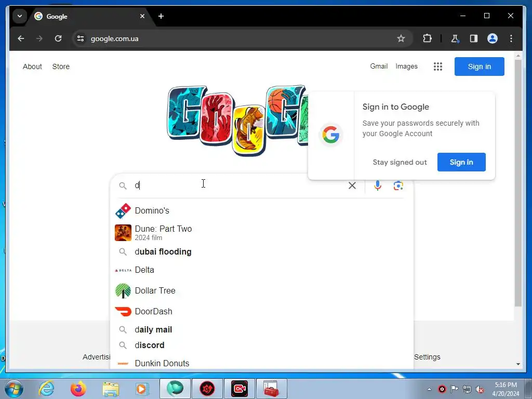Open the Chrome profile avatar
This screenshot has width=532, height=399.
click(x=493, y=38)
